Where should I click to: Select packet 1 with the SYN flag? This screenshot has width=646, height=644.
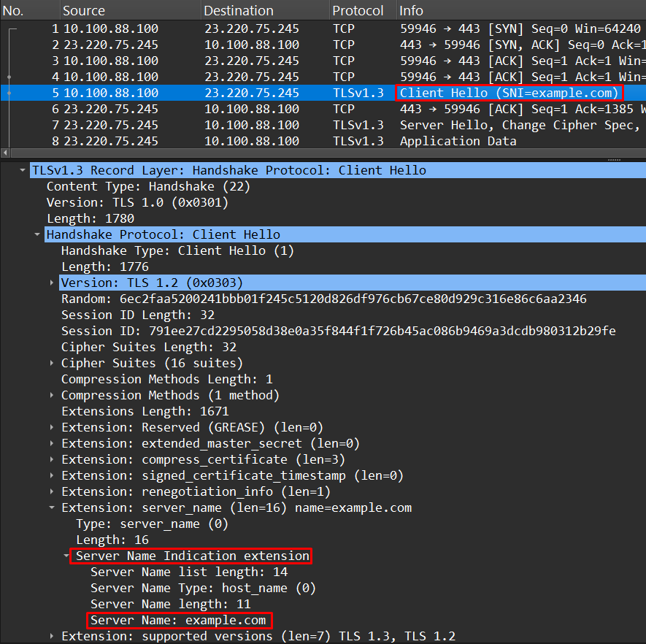pos(219,28)
